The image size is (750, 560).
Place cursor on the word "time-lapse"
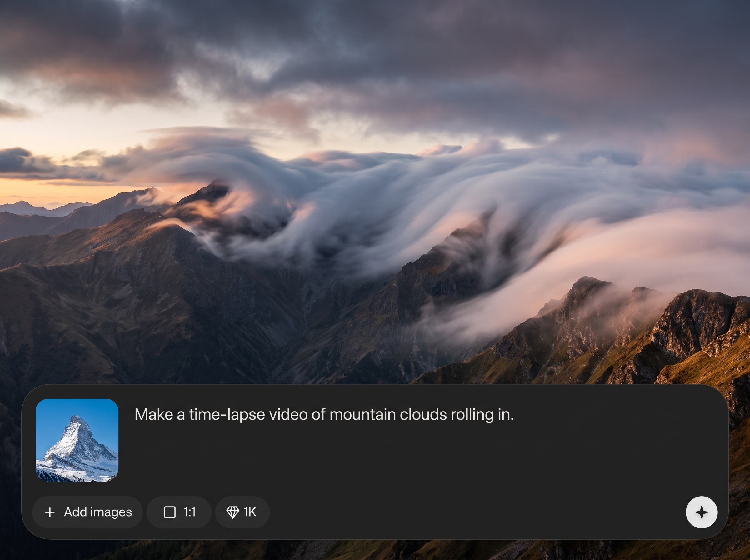(227, 415)
